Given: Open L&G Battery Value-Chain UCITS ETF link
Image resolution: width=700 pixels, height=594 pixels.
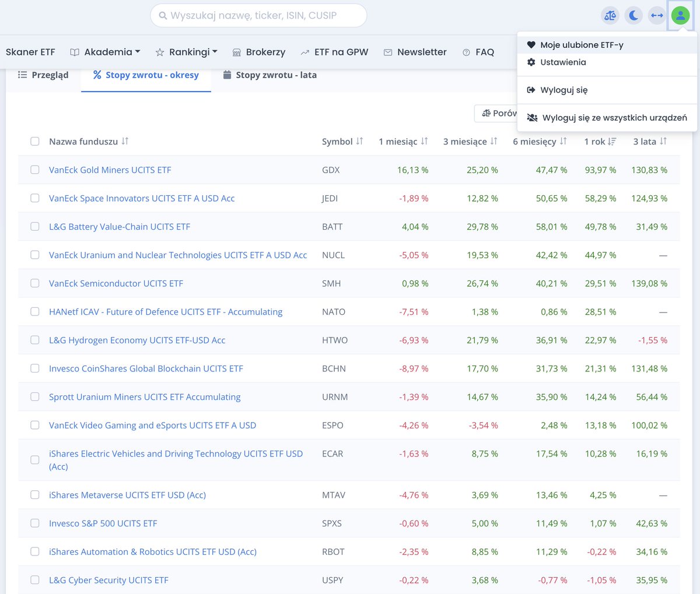Looking at the screenshot, I should pyautogui.click(x=120, y=227).
